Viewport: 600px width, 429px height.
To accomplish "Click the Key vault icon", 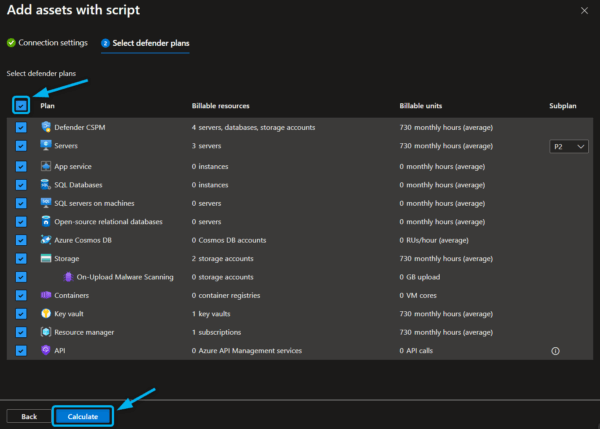I will pyautogui.click(x=46, y=313).
